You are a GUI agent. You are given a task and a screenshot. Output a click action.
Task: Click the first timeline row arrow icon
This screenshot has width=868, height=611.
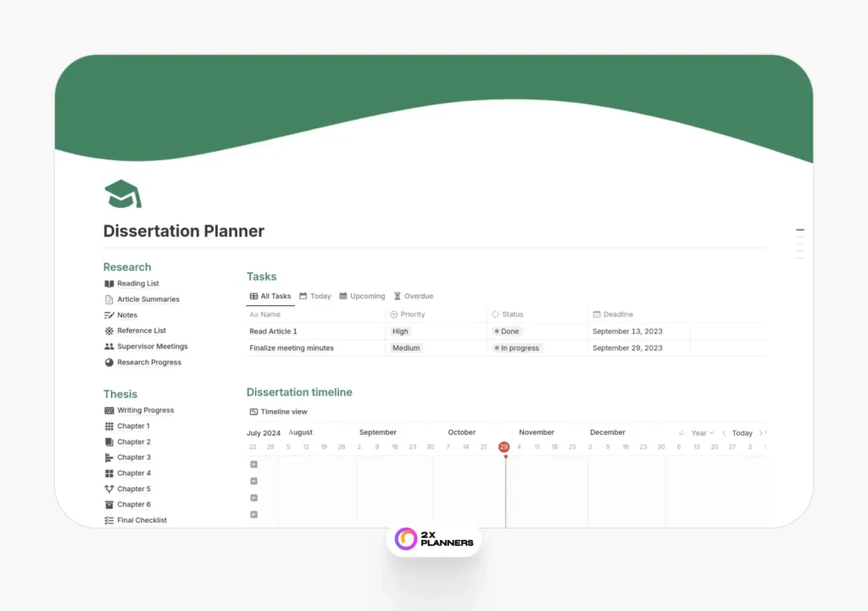(x=253, y=464)
